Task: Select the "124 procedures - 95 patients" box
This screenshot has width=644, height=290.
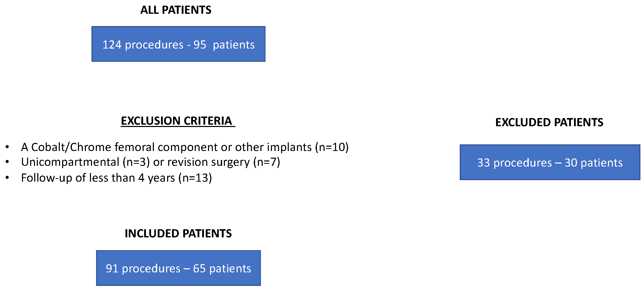Action: [x=178, y=44]
